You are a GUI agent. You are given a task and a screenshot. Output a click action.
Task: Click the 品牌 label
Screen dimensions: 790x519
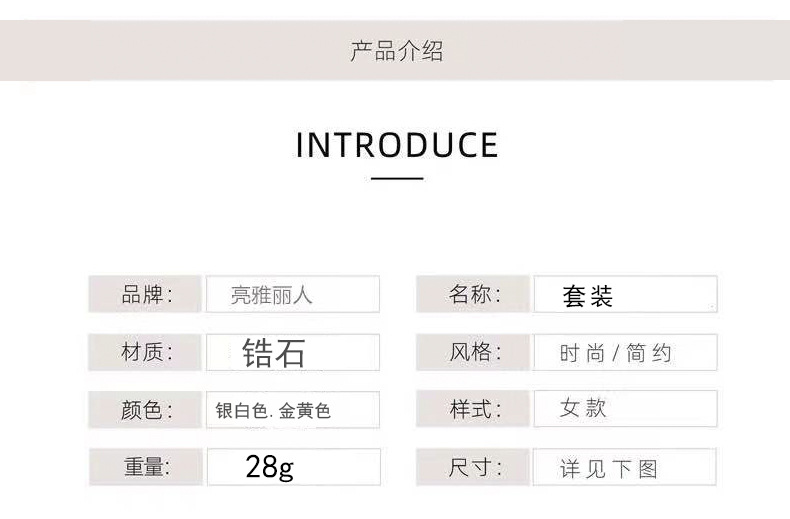click(x=147, y=294)
